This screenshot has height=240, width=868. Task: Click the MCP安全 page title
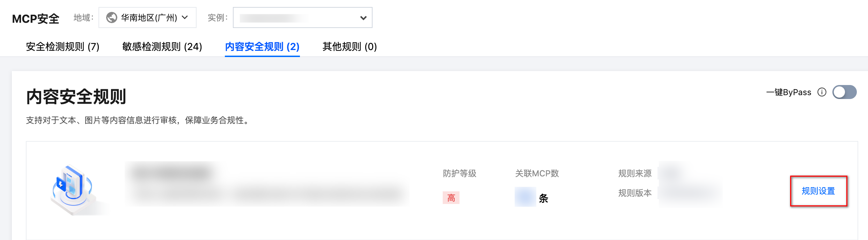click(36, 19)
